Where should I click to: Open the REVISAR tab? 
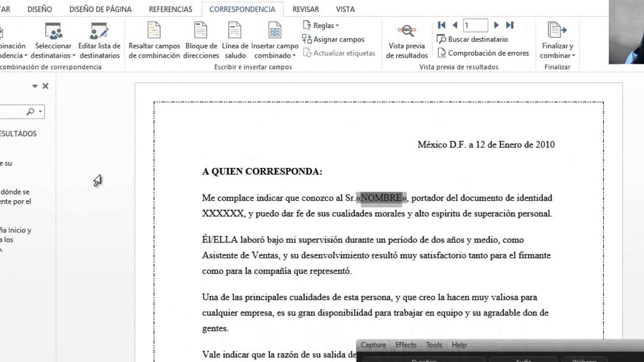(x=305, y=9)
